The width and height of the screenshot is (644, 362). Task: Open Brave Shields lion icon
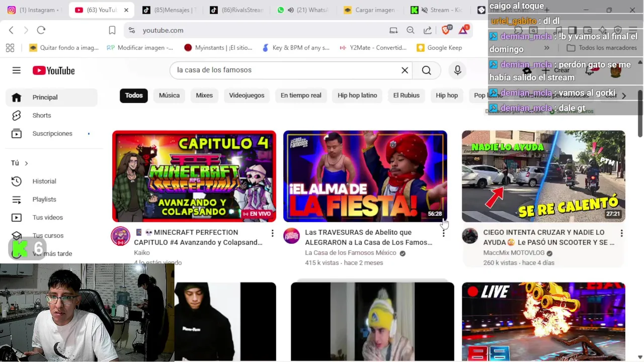[x=446, y=30]
